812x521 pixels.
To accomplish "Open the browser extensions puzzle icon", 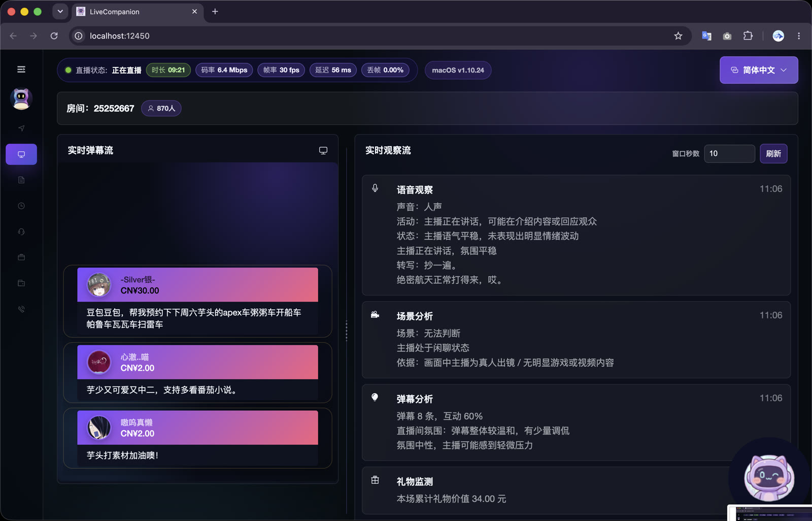I will pos(748,36).
